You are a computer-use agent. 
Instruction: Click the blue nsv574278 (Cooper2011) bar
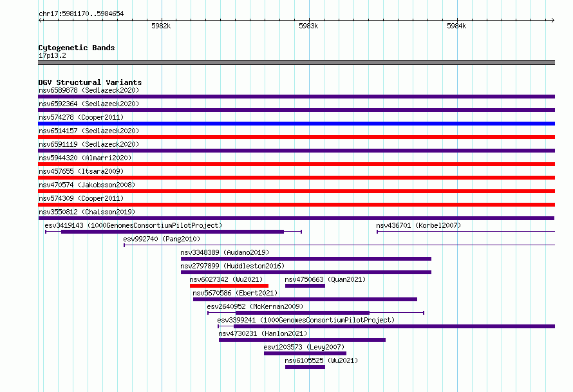pyautogui.click(x=296, y=124)
